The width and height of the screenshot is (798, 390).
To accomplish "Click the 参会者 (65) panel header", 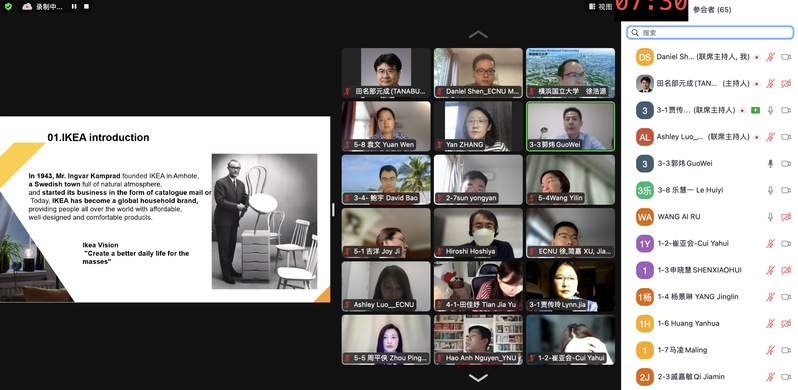I will (711, 10).
